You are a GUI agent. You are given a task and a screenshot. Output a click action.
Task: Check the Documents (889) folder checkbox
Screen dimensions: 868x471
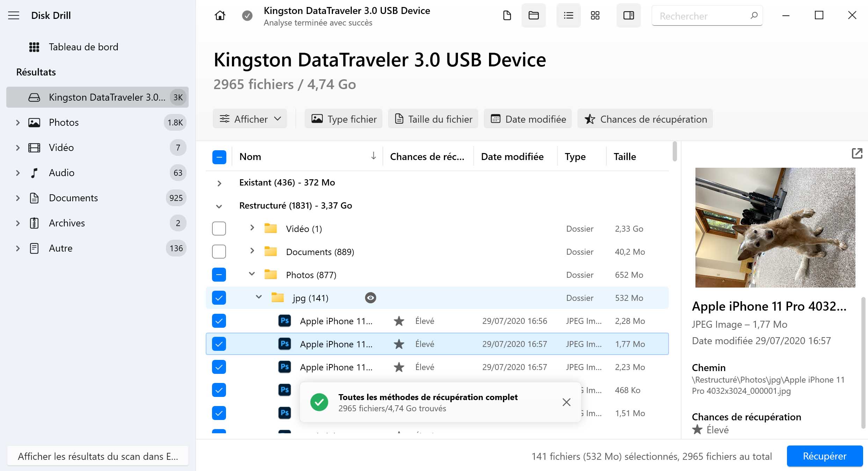pyautogui.click(x=219, y=252)
